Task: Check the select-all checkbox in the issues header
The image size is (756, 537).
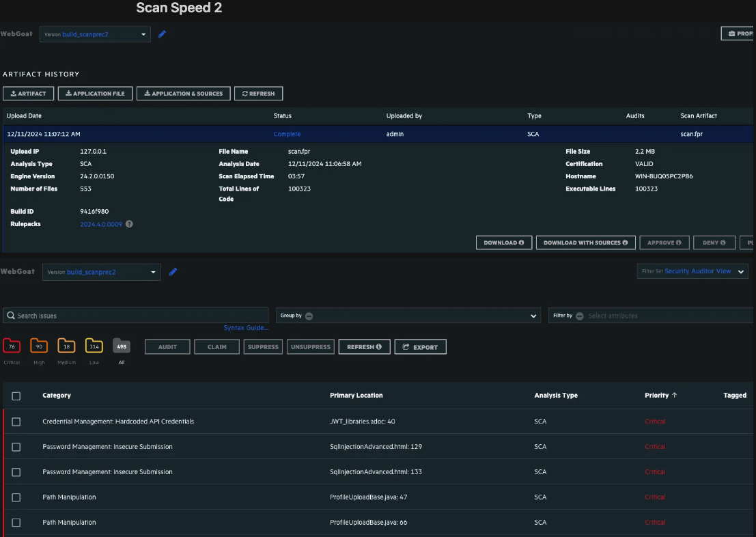Action: pyautogui.click(x=15, y=395)
